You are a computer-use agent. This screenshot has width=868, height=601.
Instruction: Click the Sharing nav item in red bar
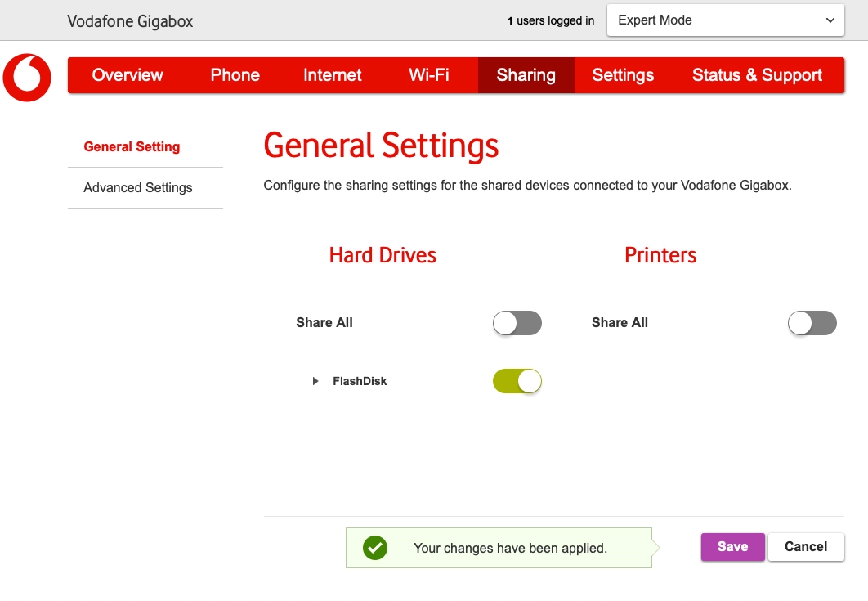tap(526, 74)
